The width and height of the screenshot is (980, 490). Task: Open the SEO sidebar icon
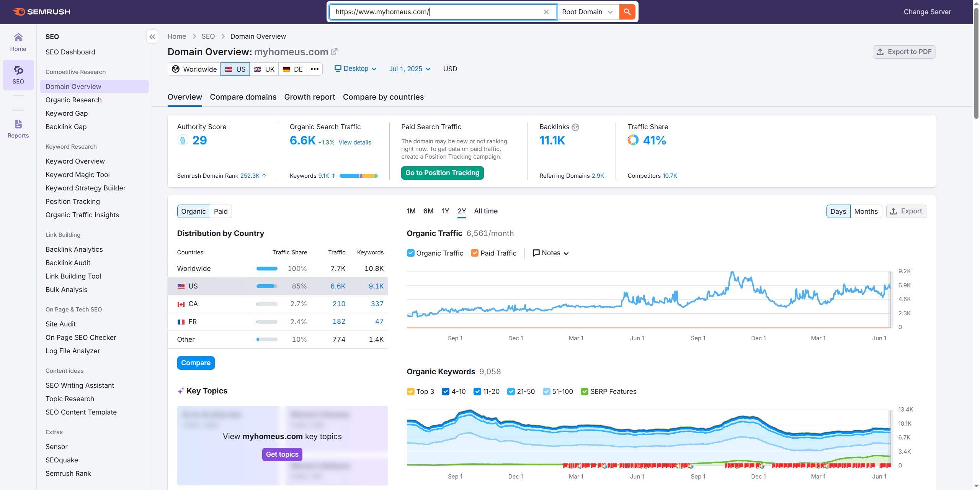tap(18, 75)
